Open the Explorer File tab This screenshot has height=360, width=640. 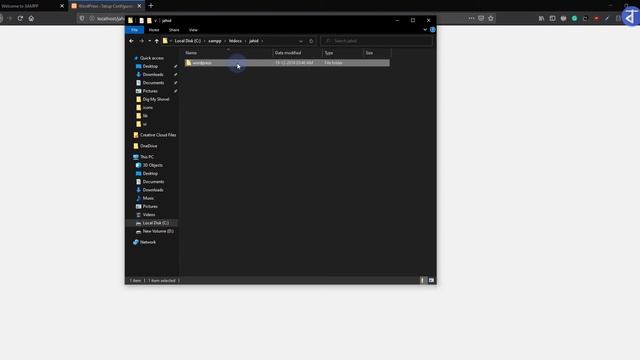(x=134, y=30)
